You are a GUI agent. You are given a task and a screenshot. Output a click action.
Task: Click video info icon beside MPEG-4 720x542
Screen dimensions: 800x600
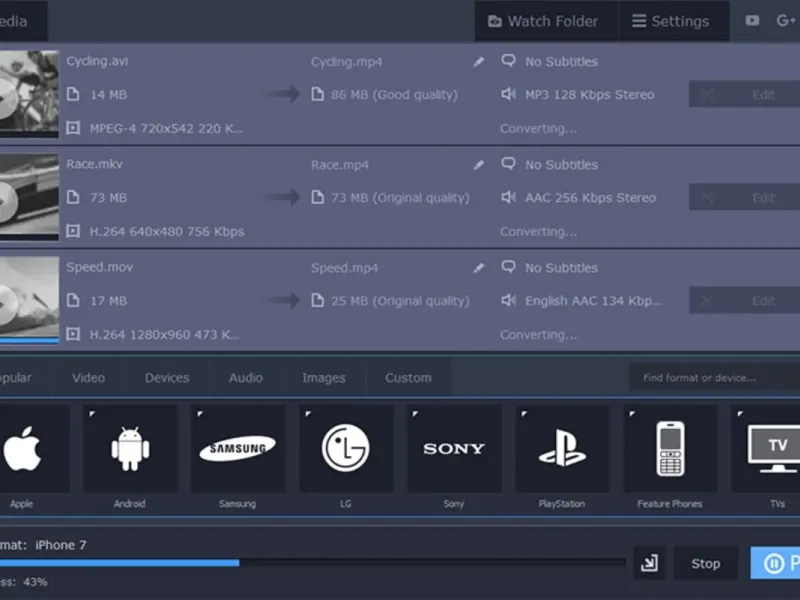(x=73, y=128)
